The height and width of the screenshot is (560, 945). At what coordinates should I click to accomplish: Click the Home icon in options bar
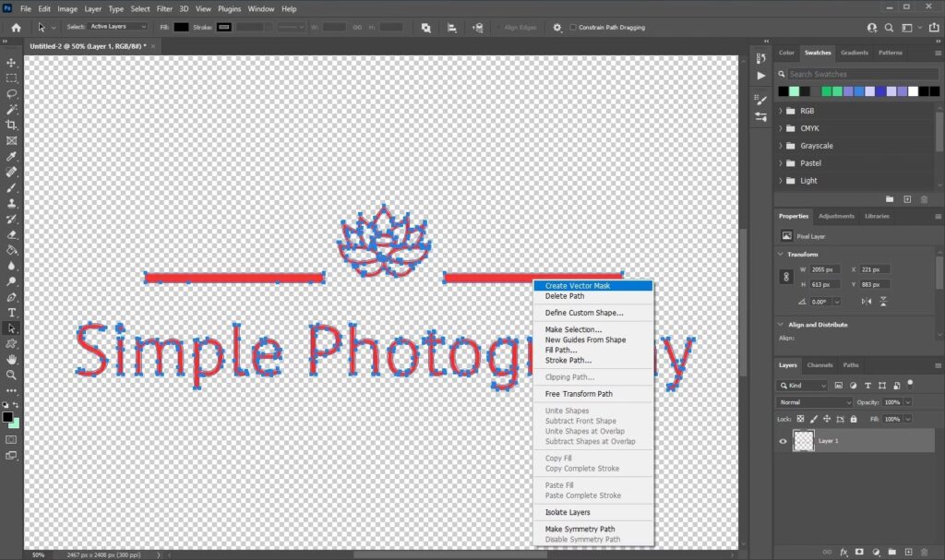[x=16, y=27]
